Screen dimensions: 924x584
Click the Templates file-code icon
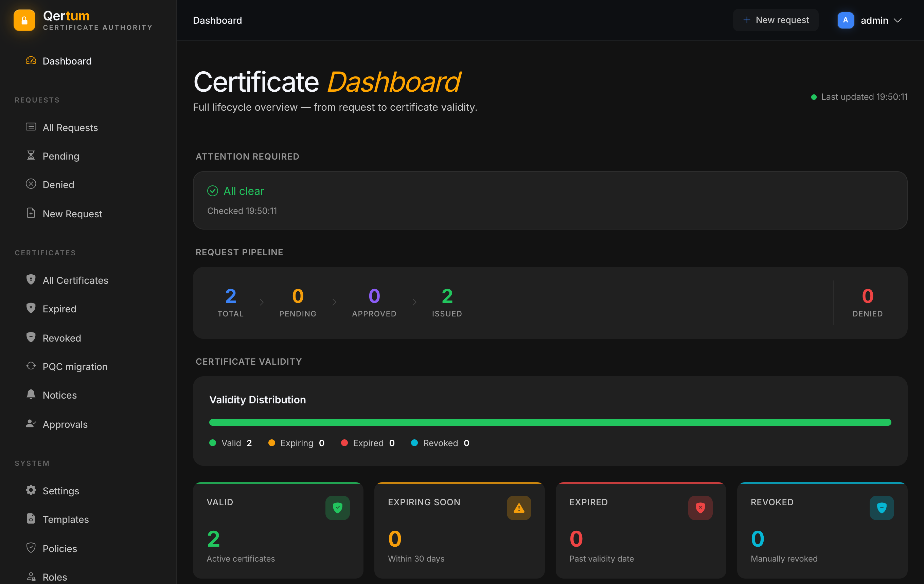tap(31, 519)
